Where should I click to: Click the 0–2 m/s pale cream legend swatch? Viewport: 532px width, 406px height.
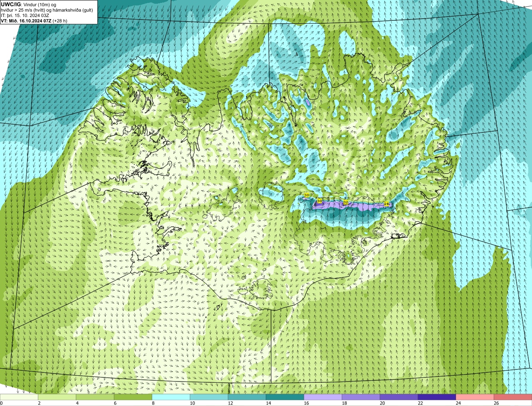coord(19,397)
